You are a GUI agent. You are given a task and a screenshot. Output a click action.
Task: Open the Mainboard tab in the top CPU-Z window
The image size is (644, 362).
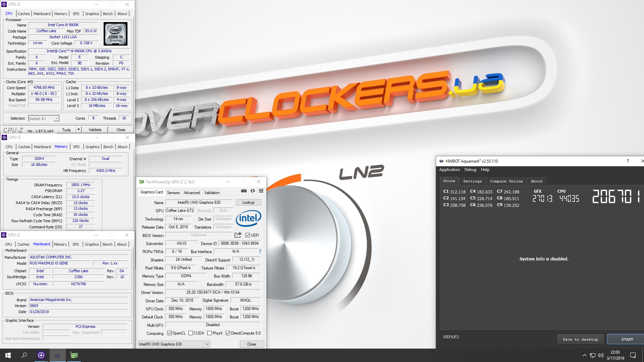[x=42, y=14]
